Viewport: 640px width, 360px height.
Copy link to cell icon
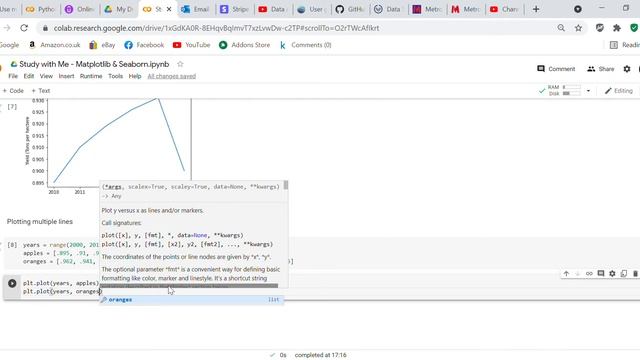[x=589, y=273]
